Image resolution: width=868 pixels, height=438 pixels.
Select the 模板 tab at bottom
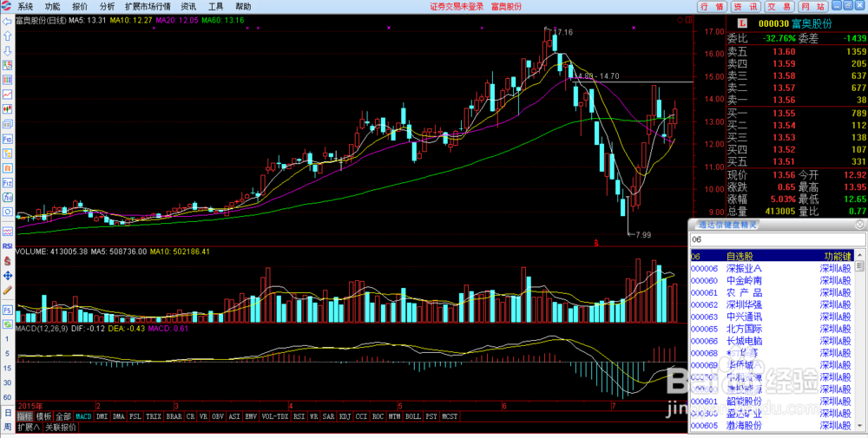point(43,416)
